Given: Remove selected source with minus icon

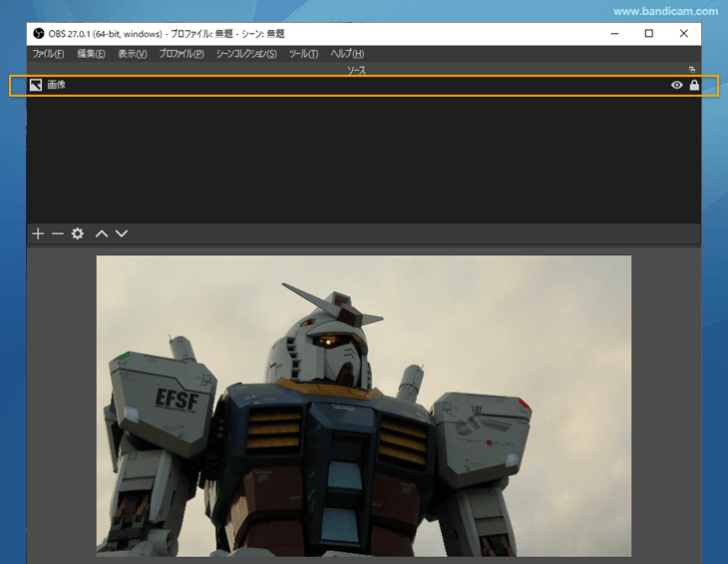Looking at the screenshot, I should point(58,234).
